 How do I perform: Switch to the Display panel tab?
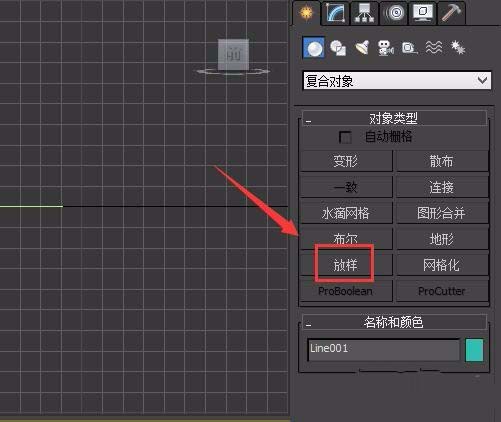pos(423,13)
